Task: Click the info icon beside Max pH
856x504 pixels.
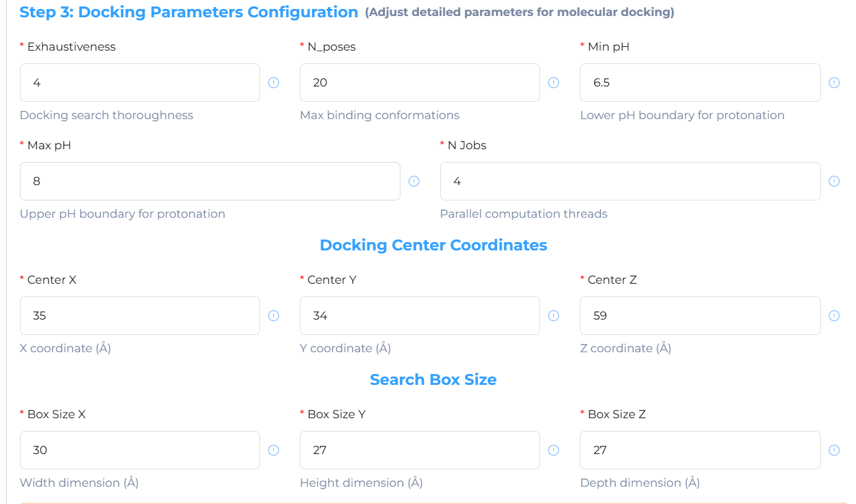Action: point(414,181)
